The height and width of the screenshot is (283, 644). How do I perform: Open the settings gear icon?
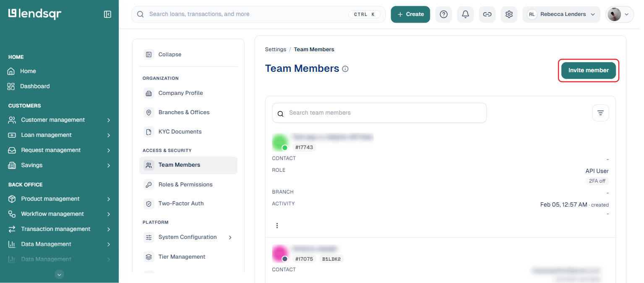509,14
